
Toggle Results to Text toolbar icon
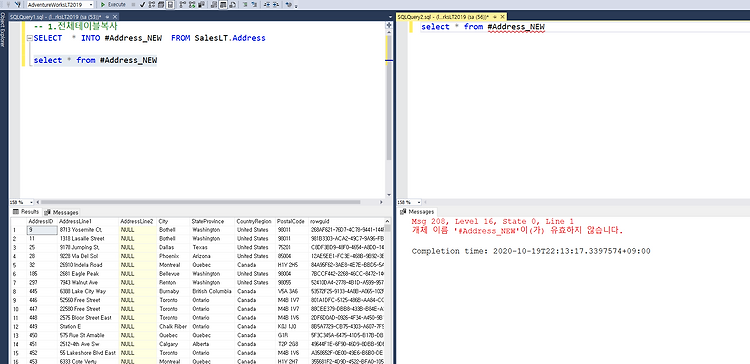point(214,5)
